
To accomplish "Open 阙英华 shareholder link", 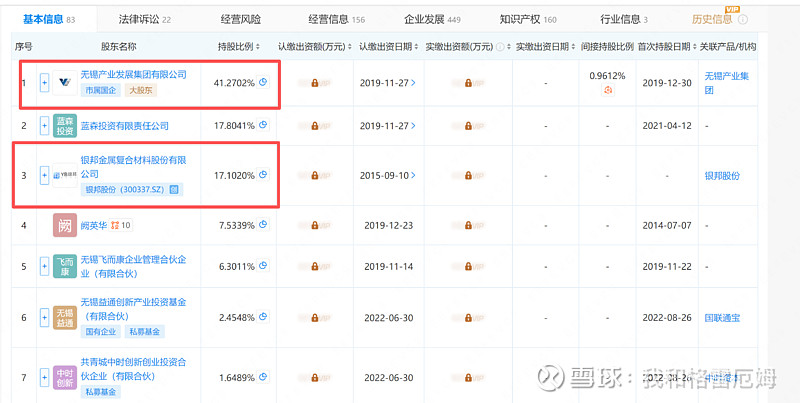I will 94,225.
